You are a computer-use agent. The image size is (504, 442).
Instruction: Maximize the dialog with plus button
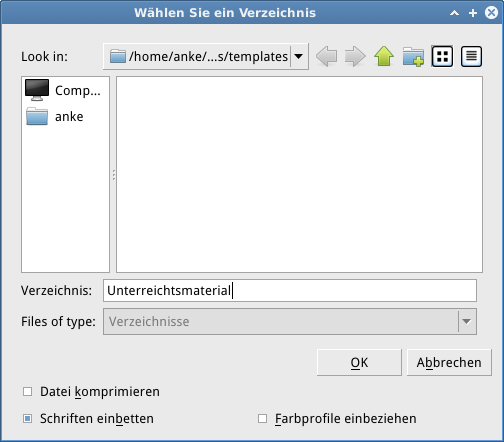click(x=473, y=13)
